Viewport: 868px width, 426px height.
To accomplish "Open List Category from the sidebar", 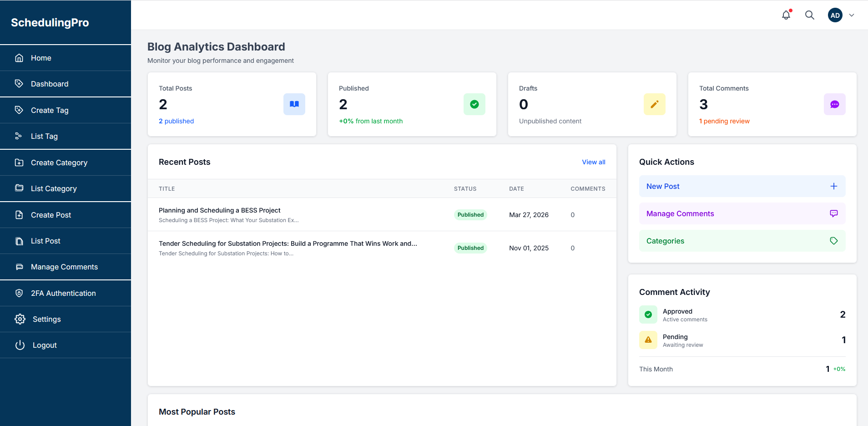I will coord(53,188).
